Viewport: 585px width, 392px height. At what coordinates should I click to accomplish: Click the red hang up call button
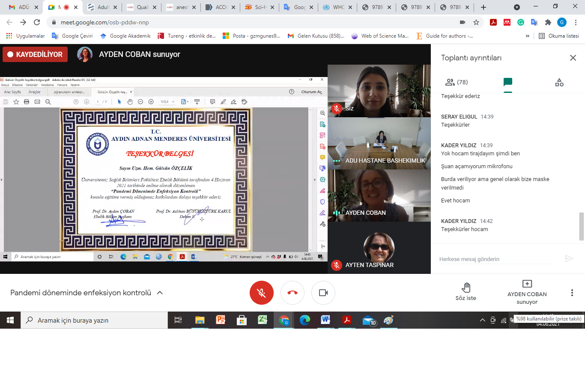click(x=292, y=293)
